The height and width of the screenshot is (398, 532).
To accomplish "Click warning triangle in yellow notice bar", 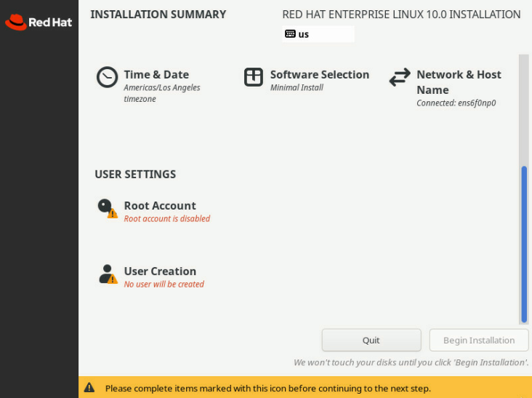I will coord(89,388).
